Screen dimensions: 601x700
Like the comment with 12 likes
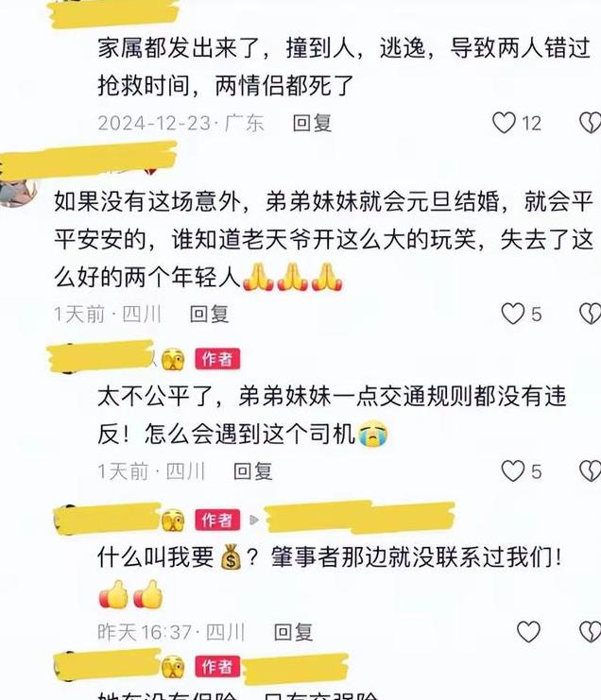(504, 123)
